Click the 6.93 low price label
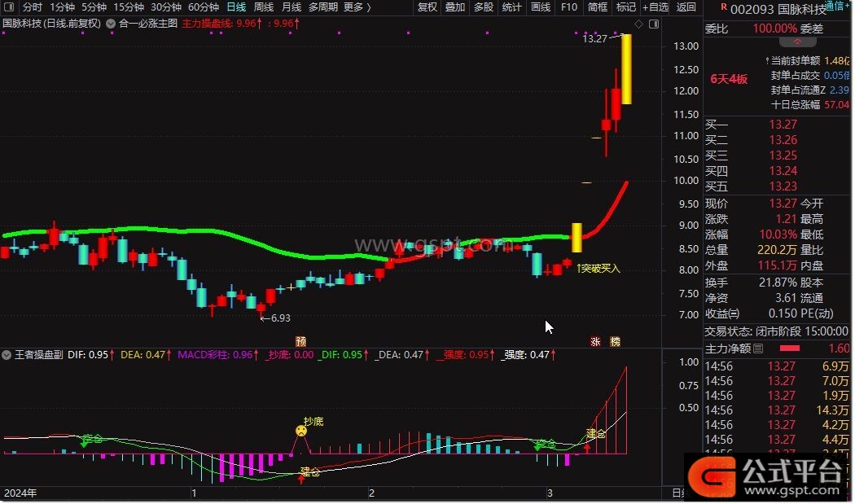Image resolution: width=855 pixels, height=504 pixels. [x=280, y=318]
